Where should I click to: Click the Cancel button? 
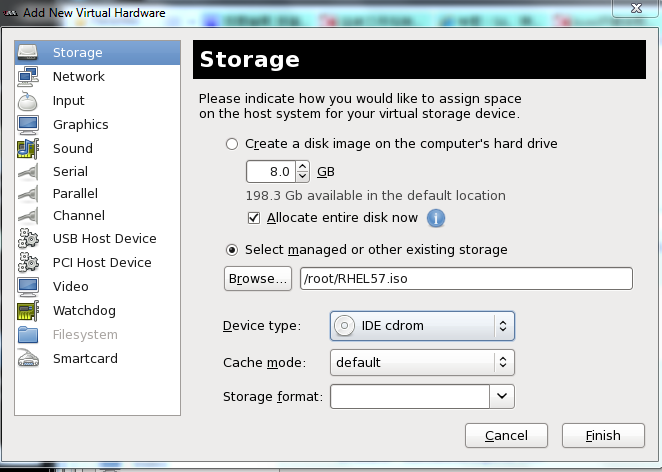tap(506, 436)
